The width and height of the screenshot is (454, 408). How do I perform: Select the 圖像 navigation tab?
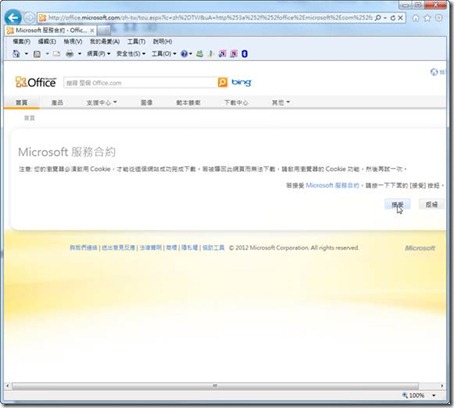pos(146,103)
